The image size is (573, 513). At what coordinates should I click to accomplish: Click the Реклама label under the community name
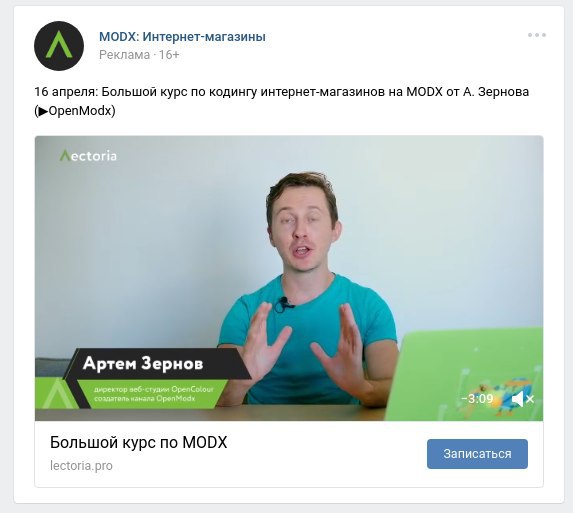click(124, 55)
